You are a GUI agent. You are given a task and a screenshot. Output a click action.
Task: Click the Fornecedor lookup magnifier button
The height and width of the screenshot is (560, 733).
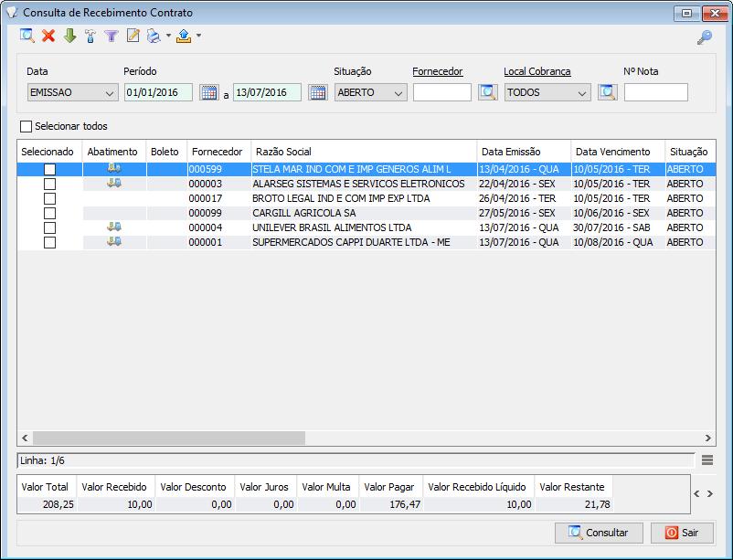[488, 92]
